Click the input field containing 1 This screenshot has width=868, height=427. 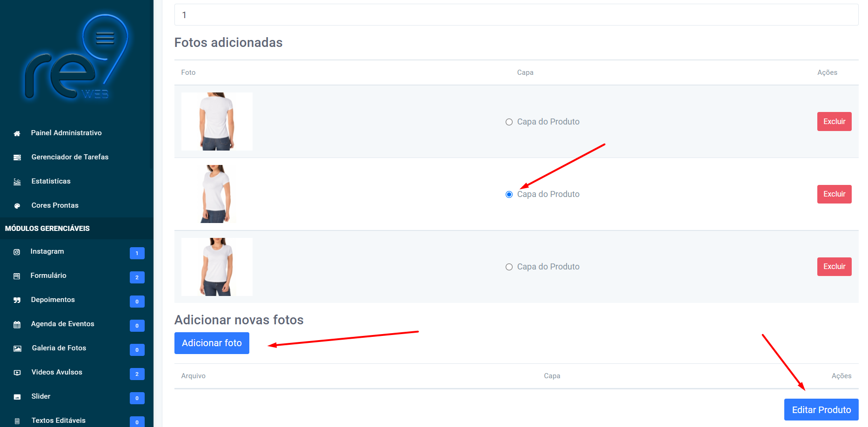[516, 15]
